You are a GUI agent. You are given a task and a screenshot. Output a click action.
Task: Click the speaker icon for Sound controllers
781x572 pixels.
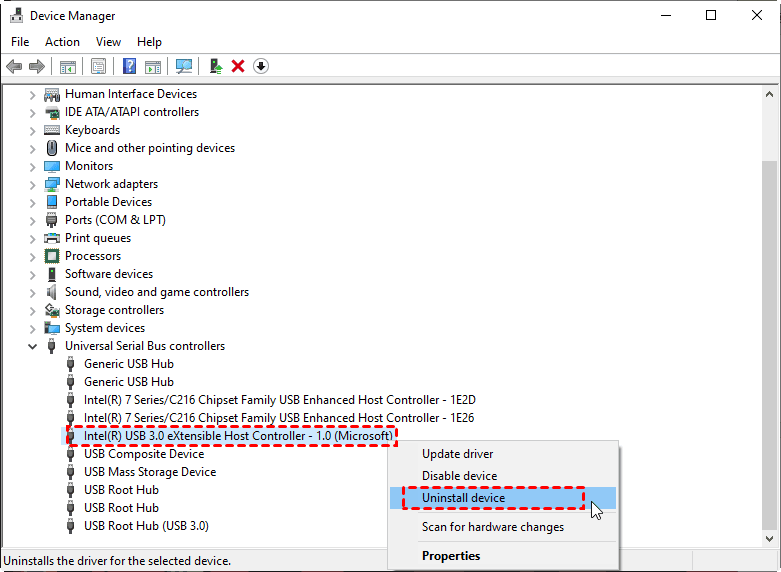click(52, 291)
